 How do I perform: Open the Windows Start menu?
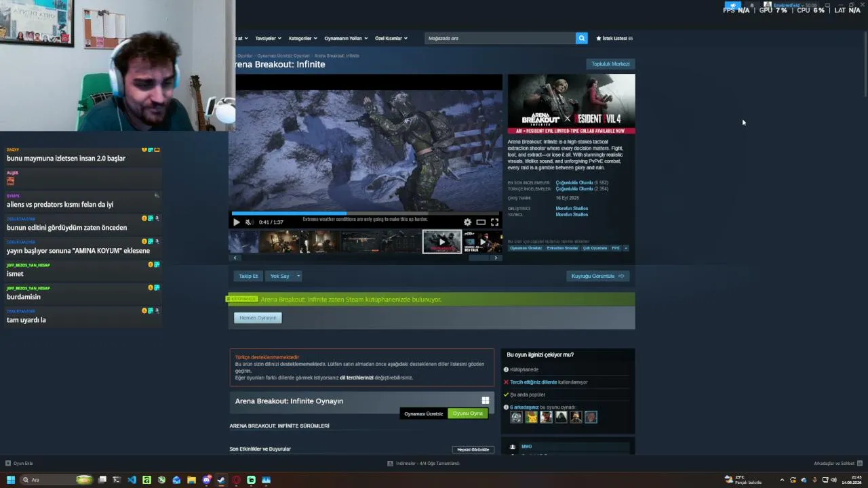click(x=11, y=480)
